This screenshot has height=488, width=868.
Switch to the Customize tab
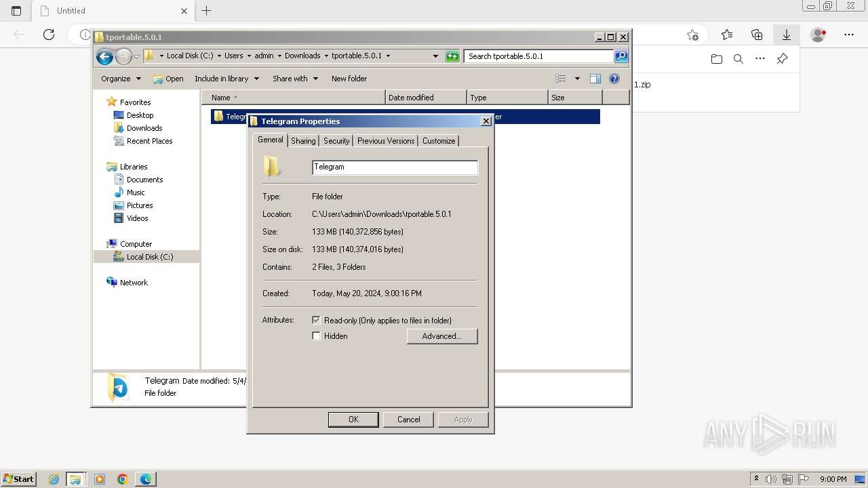pyautogui.click(x=439, y=141)
